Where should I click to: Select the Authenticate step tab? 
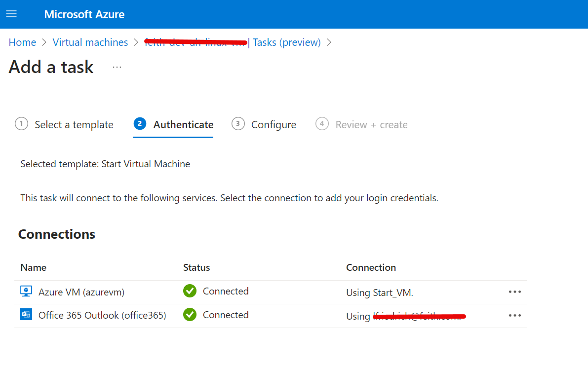173,124
